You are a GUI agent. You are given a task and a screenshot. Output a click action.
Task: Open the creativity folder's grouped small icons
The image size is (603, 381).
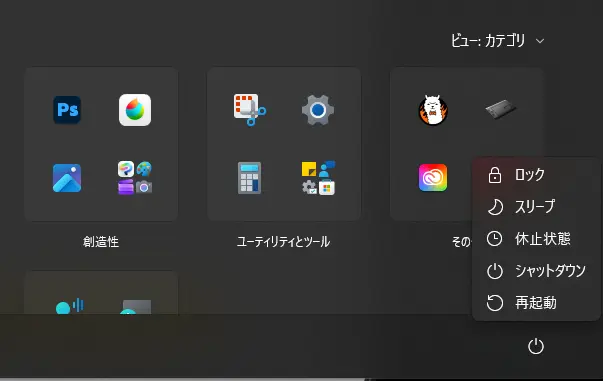(135, 178)
